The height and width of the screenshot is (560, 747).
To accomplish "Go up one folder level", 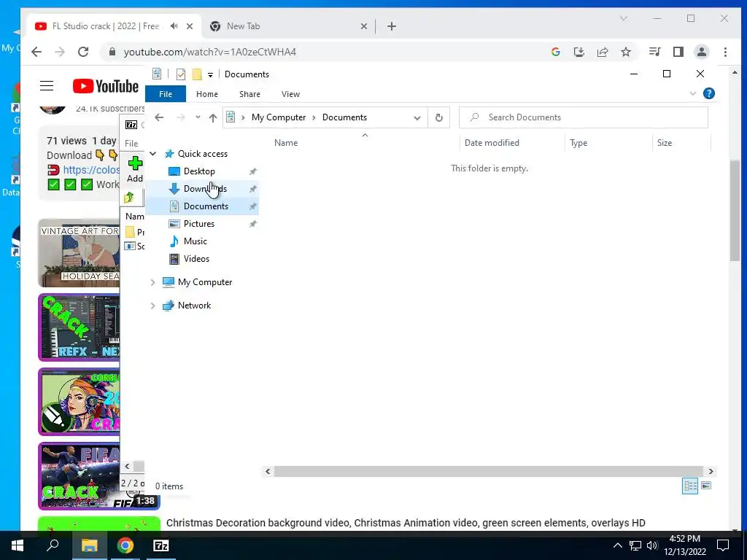I will [212, 117].
